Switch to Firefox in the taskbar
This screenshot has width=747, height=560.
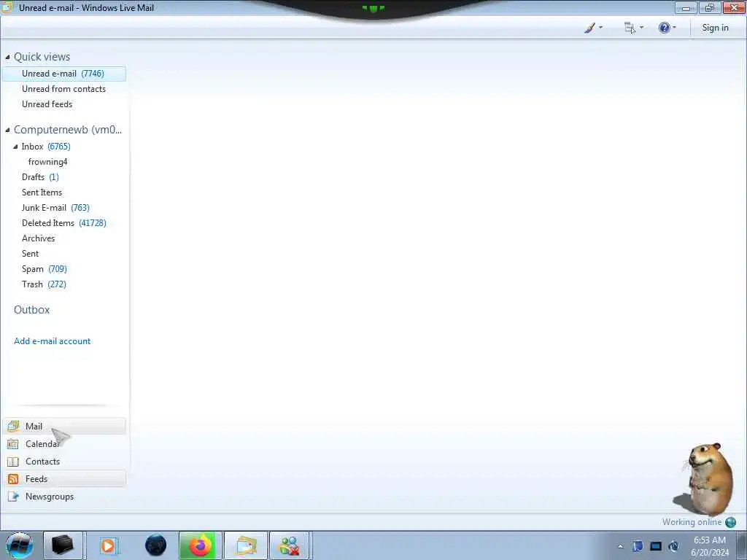[201, 545]
